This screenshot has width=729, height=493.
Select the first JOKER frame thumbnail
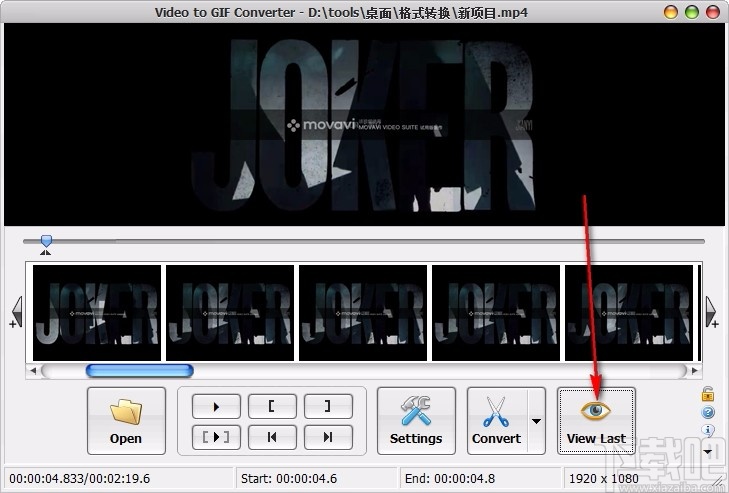point(97,313)
